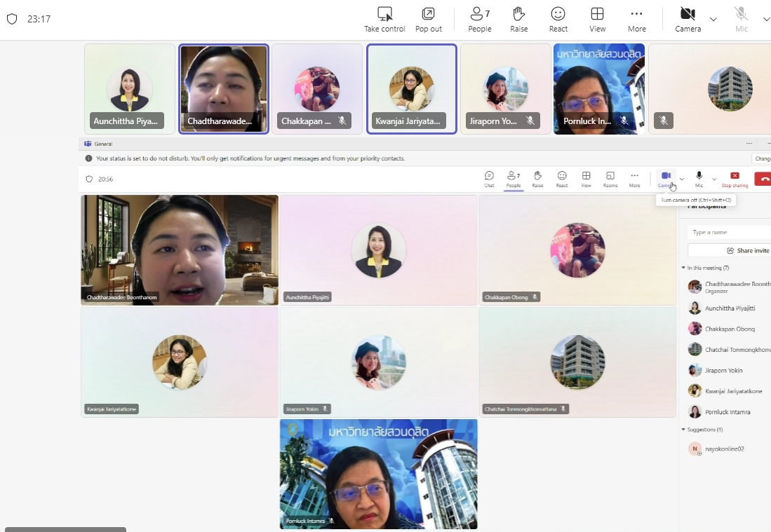This screenshot has height=532, width=771.
Task: Click the muted mic icon on Jiraporn's top strip tile
Action: click(x=530, y=121)
